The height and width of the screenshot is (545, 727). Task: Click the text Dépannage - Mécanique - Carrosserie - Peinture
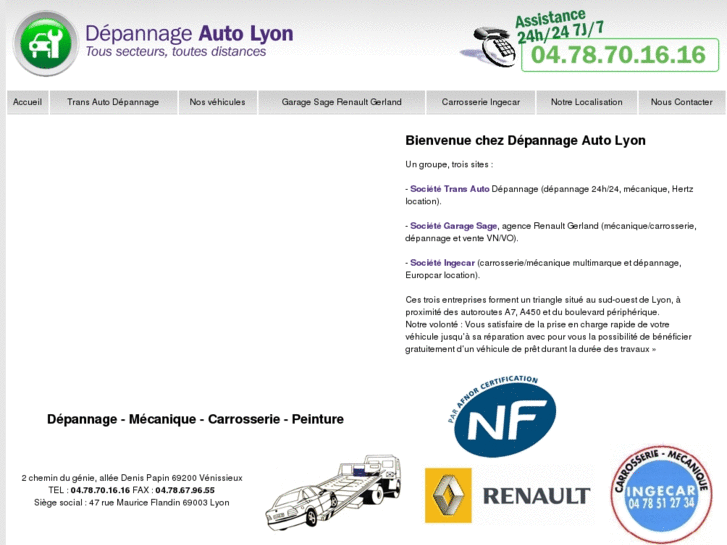pyautogui.click(x=195, y=419)
